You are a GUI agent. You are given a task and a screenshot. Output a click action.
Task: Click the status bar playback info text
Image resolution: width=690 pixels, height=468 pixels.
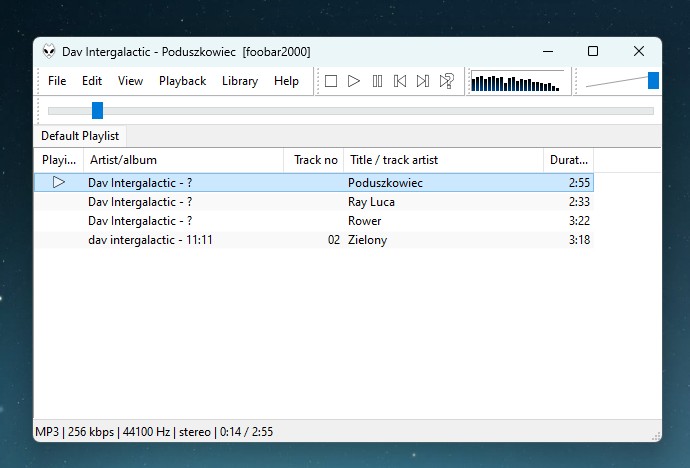coord(154,431)
